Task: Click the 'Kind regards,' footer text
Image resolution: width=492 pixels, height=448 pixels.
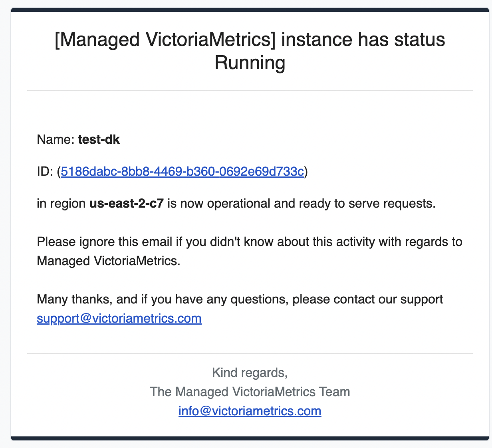Action: tap(250, 373)
